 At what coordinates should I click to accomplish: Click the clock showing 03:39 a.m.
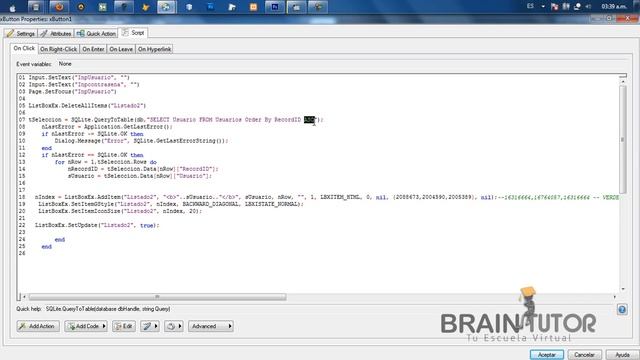point(614,7)
